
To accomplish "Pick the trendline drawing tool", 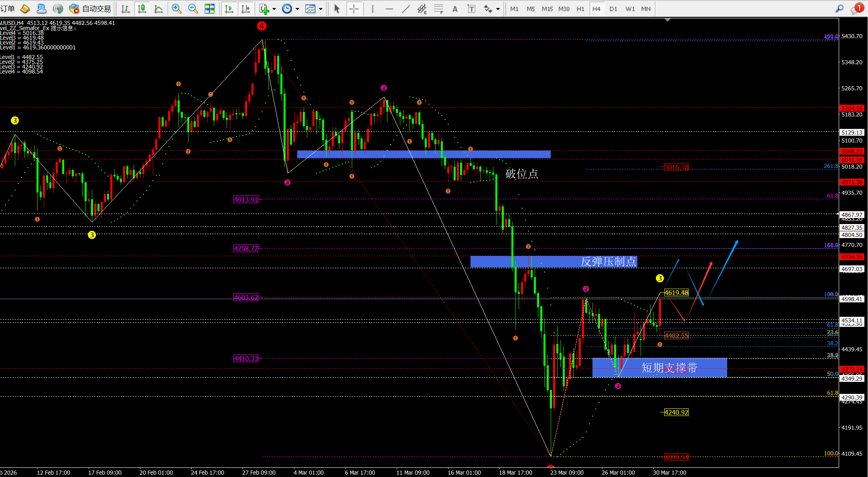I will (x=406, y=8).
